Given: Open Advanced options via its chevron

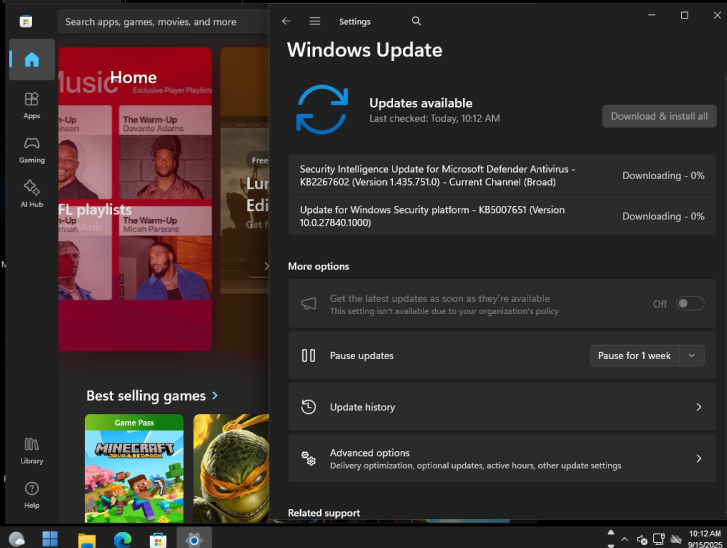Looking at the screenshot, I should pos(699,459).
